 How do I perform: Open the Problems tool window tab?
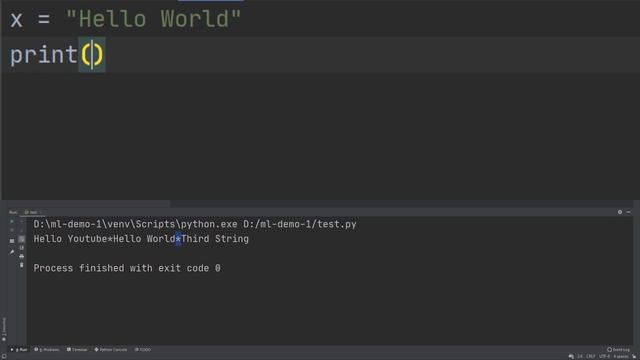[x=47, y=350]
